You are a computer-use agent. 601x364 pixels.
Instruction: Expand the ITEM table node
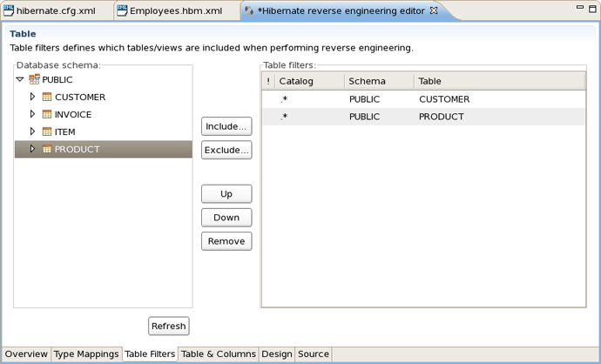click(32, 132)
